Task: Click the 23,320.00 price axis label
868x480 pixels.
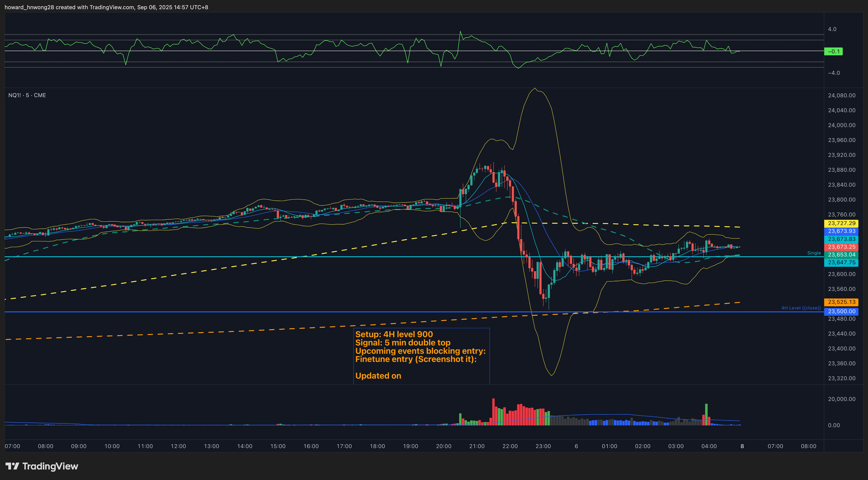Action: click(x=841, y=378)
